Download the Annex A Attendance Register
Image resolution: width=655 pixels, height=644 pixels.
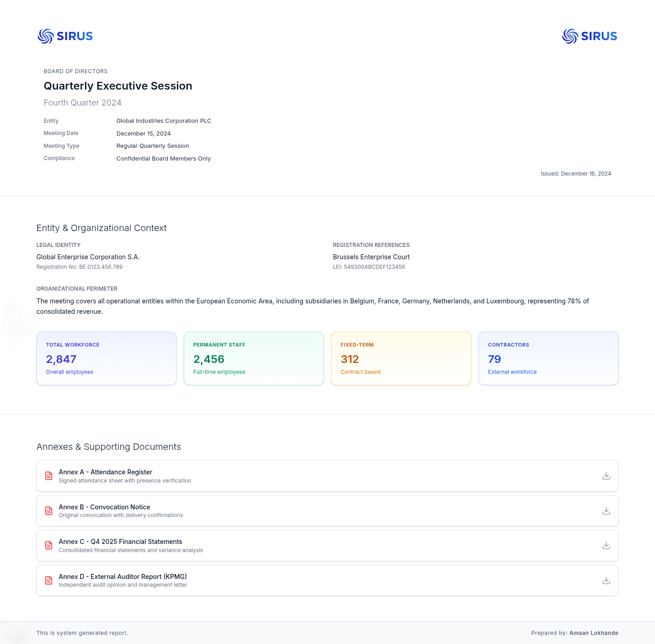pos(606,476)
